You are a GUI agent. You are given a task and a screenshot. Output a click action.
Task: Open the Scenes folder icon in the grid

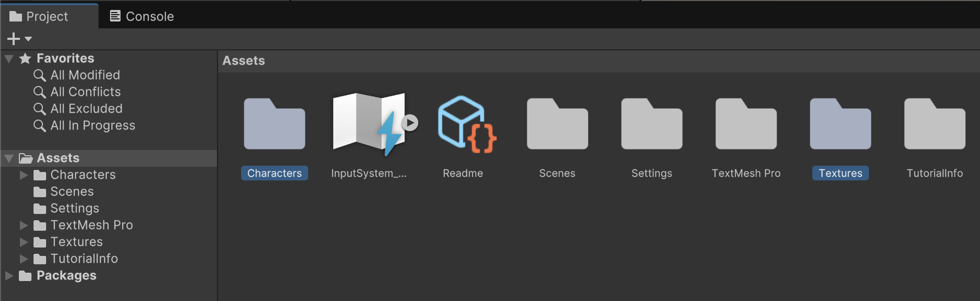557,125
